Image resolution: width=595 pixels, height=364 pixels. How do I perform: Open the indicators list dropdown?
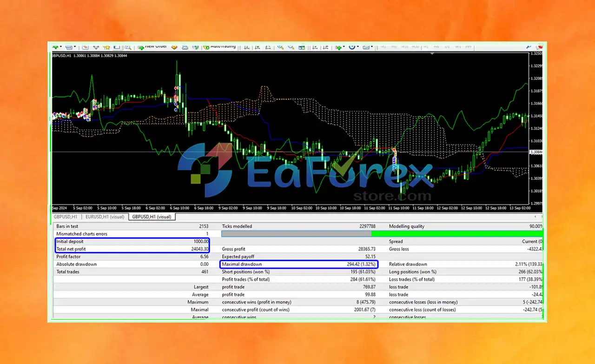pyautogui.click(x=344, y=46)
